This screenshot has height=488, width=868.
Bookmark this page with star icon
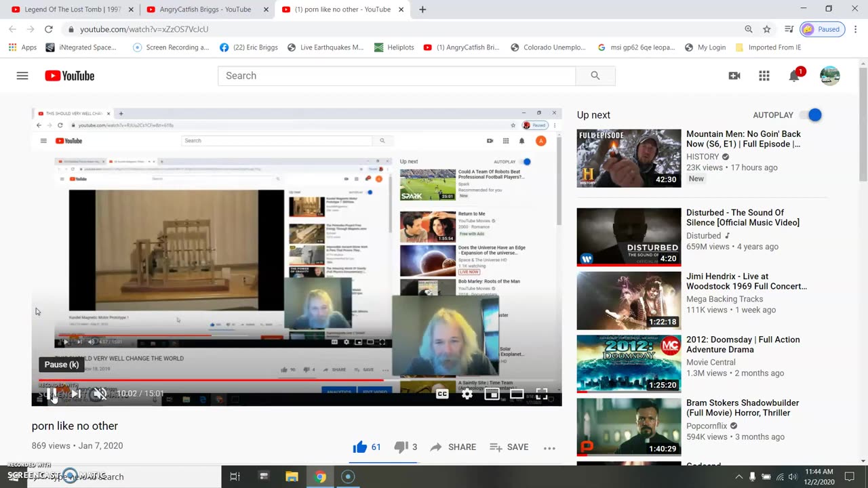click(767, 29)
